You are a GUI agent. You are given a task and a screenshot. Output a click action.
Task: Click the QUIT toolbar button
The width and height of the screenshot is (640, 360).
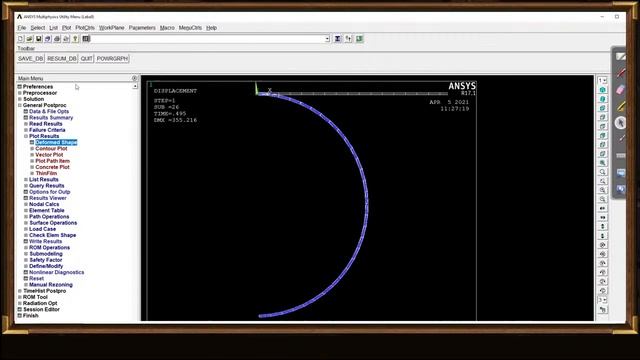(87, 59)
